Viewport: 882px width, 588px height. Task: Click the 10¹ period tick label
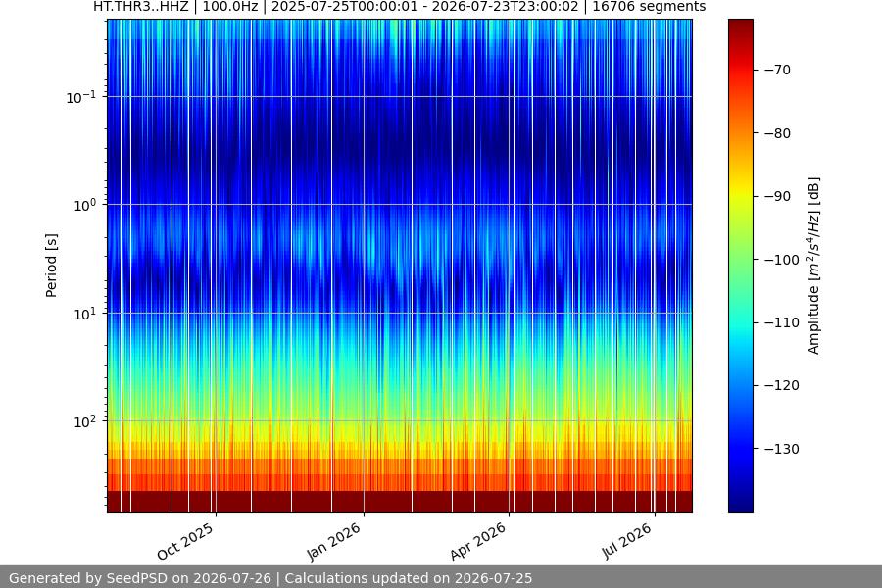(85, 314)
